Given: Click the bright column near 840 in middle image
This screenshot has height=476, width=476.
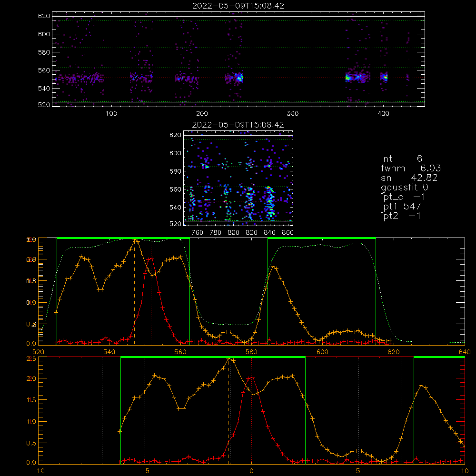Looking at the screenshot, I should 269,202.
